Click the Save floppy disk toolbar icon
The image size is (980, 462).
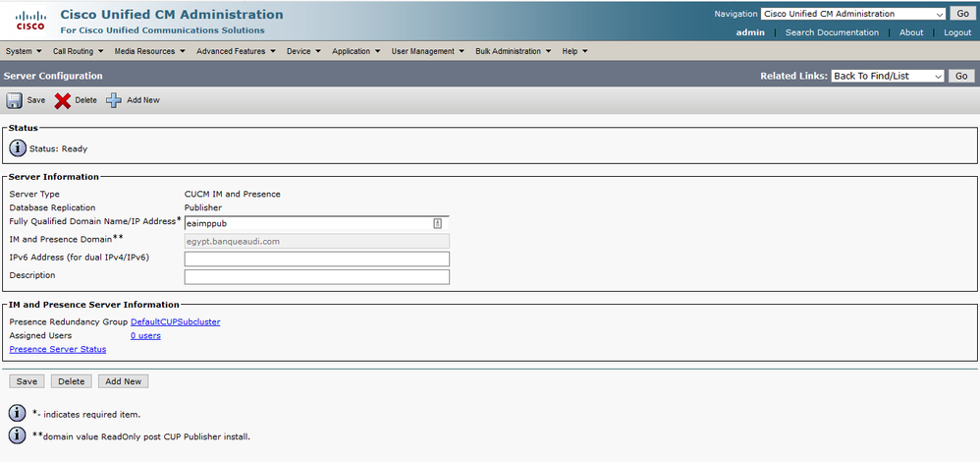[x=15, y=100]
